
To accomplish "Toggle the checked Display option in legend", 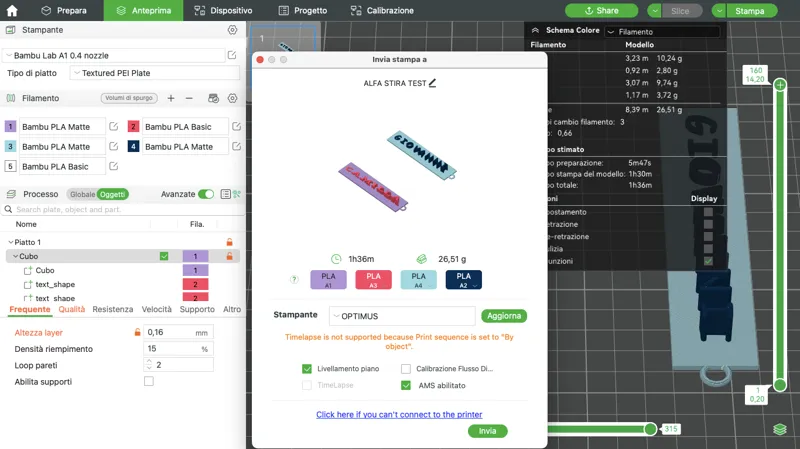I will 708,261.
